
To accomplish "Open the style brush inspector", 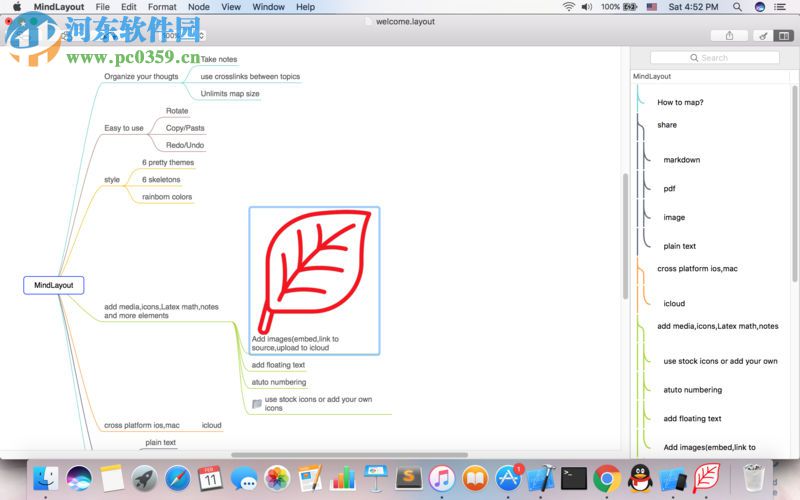I will (x=763, y=35).
